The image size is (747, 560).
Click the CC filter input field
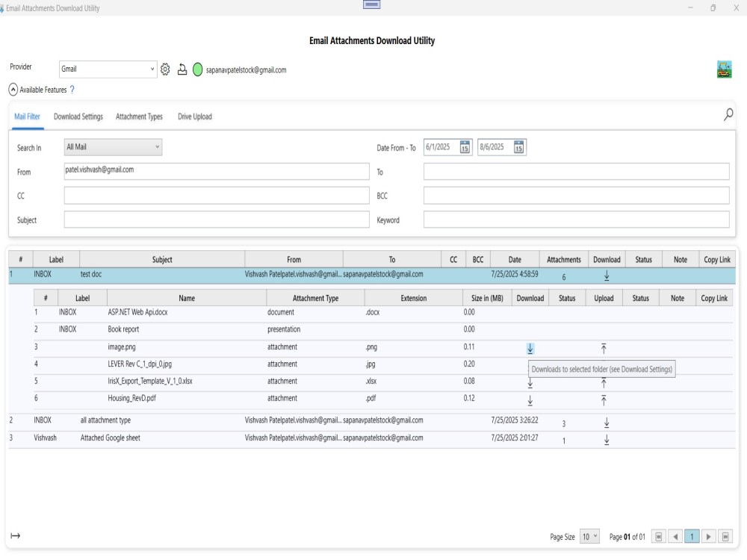(x=217, y=195)
